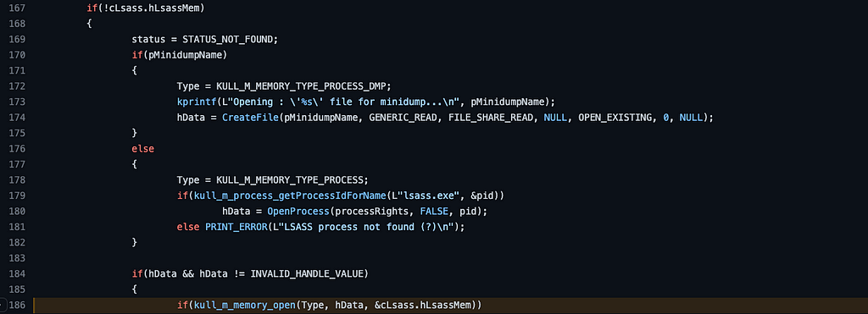Image resolution: width=868 pixels, height=314 pixels.
Task: Select line number 176
Action: click(18, 149)
